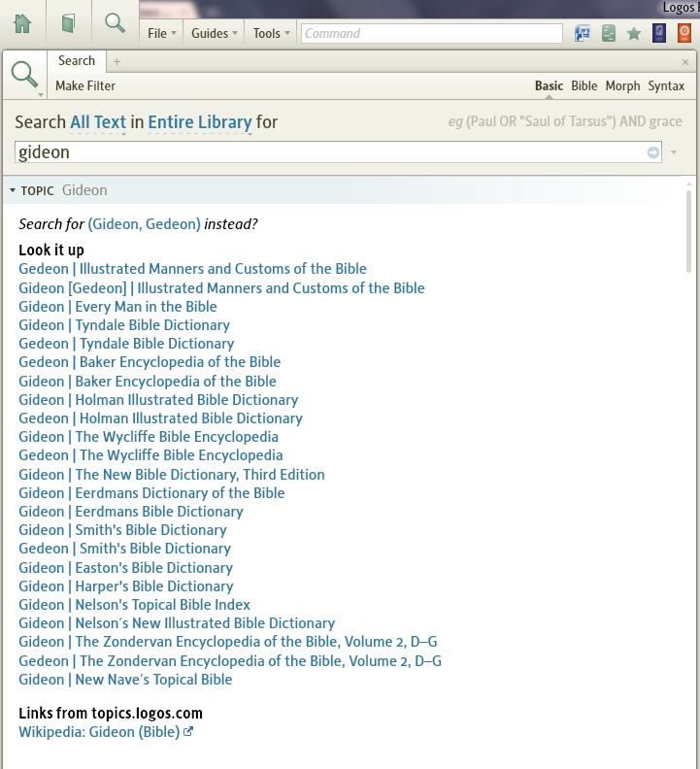Click the toolbar Search magnifier icon
Viewport: 700px width, 769px height.
click(x=115, y=23)
